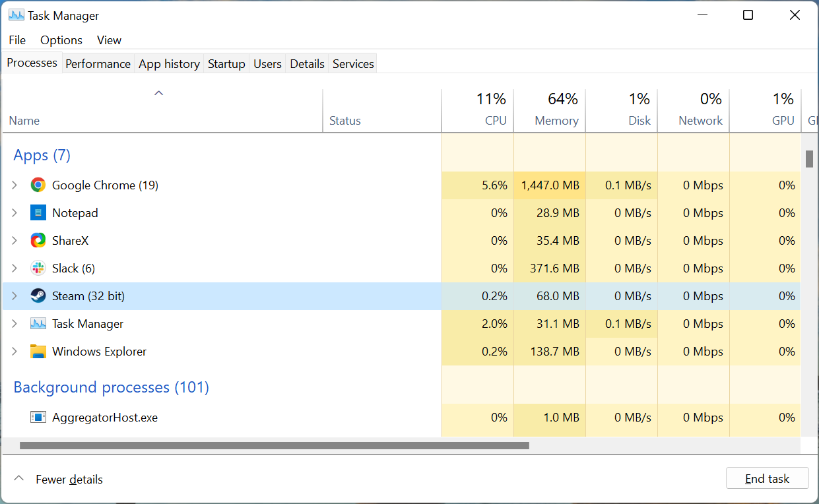Viewport: 819px width, 504px height.
Task: Switch to the App history tab
Action: coord(169,64)
